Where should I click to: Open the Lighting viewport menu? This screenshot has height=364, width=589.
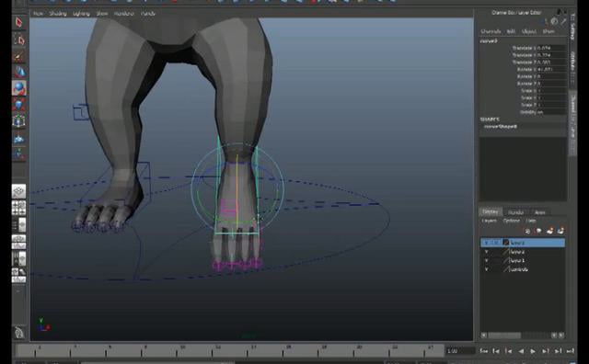tap(81, 14)
